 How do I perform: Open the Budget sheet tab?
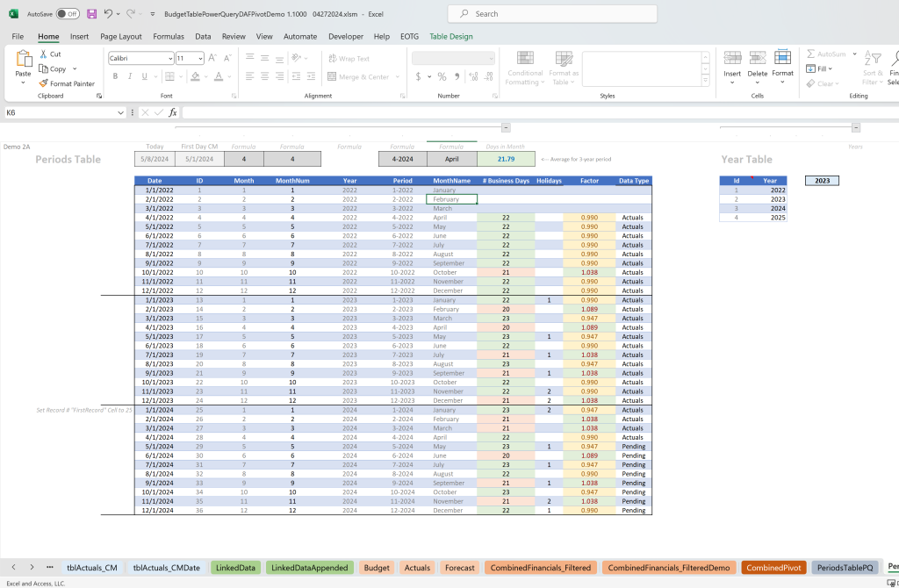tap(377, 567)
